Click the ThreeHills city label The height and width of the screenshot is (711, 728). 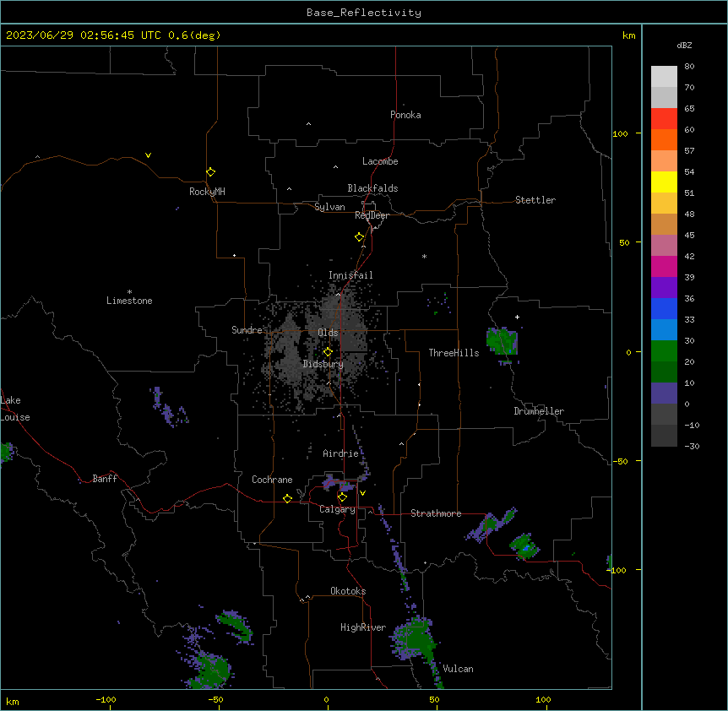click(x=454, y=353)
